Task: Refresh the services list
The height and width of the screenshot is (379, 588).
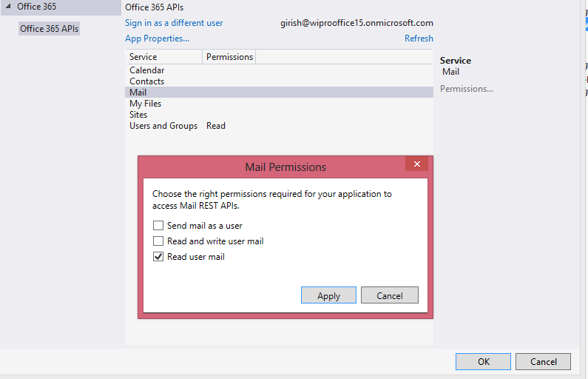Action: pyautogui.click(x=419, y=38)
